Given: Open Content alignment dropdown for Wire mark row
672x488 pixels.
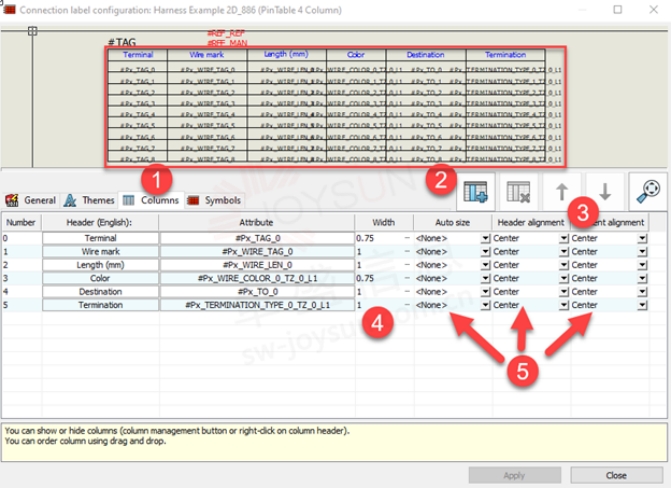Looking at the screenshot, I should tap(642, 251).
